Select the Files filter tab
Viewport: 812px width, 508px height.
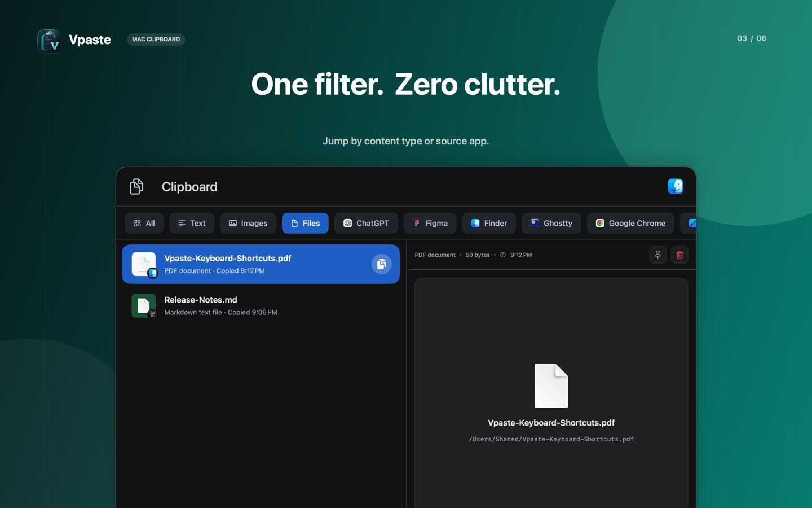305,223
